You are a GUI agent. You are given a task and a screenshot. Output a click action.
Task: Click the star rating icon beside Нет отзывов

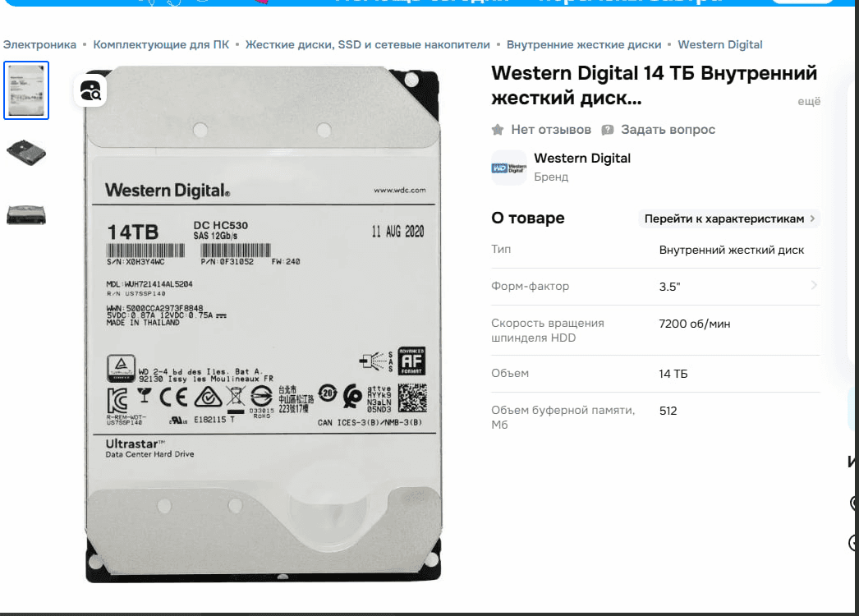coord(498,130)
